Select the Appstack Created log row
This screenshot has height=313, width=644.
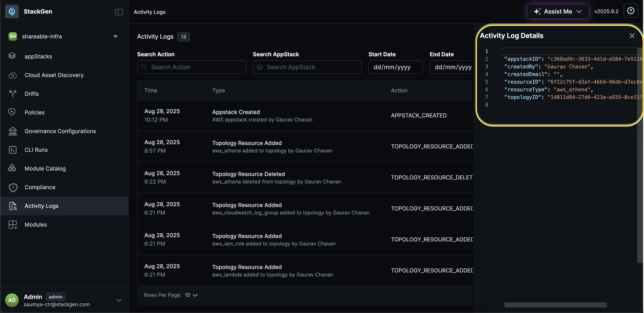tap(305, 116)
